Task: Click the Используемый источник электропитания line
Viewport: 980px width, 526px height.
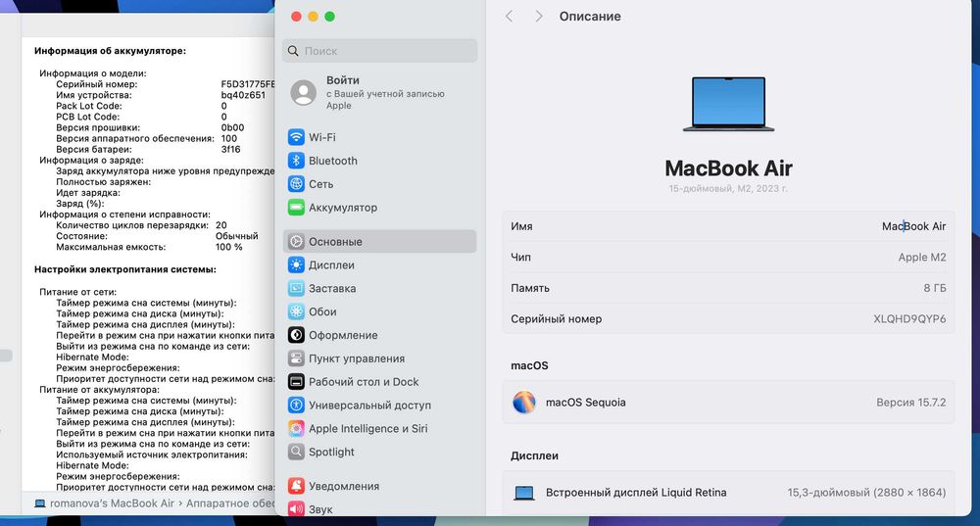Action: [x=152, y=454]
